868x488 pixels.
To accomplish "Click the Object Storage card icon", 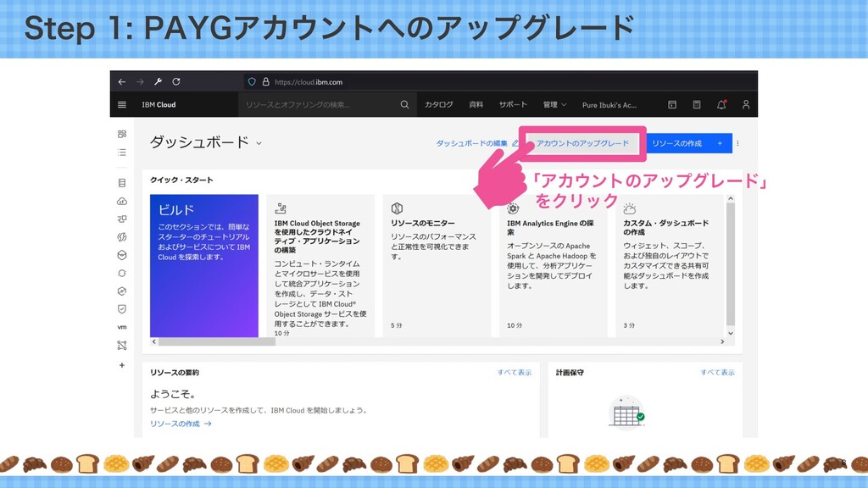I will tap(281, 208).
